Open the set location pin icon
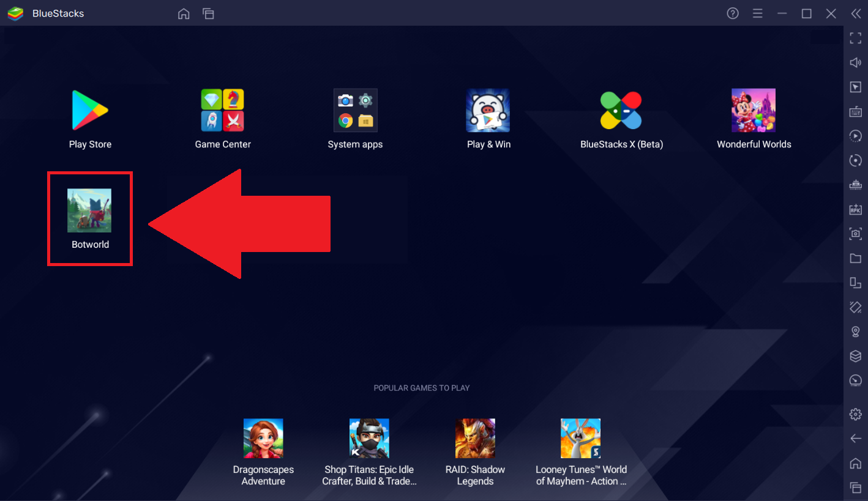 856,332
